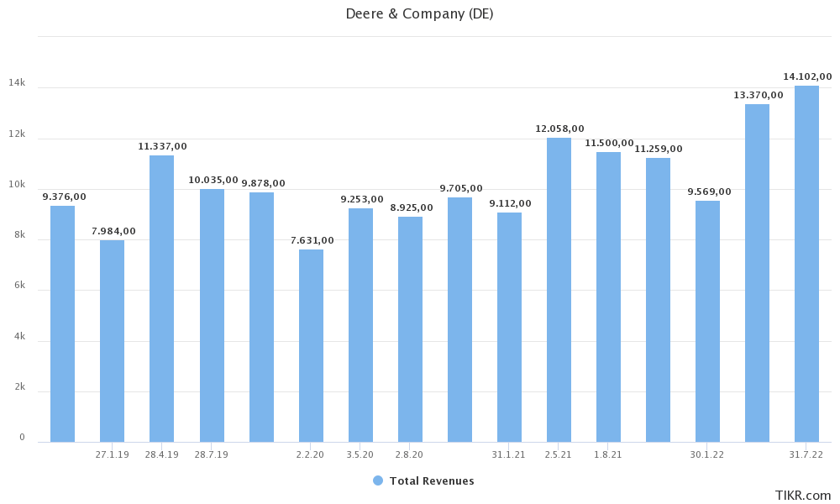Click the 31.1.21 x-axis date label
The width and height of the screenshot is (840, 504).
pyautogui.click(x=508, y=454)
